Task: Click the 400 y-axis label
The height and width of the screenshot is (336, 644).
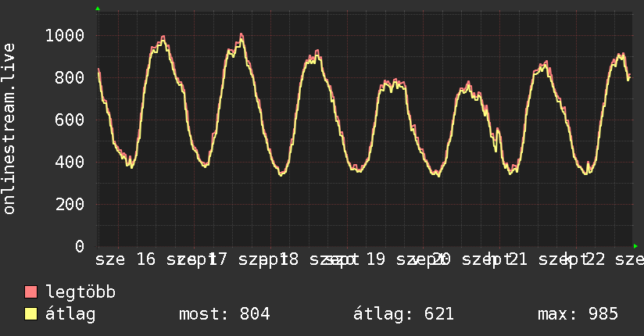Action: coord(70,163)
